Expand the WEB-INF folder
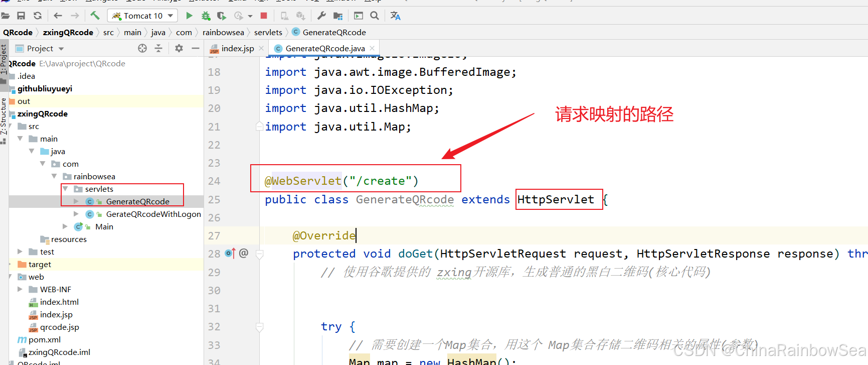The width and height of the screenshot is (868, 365). 20,289
